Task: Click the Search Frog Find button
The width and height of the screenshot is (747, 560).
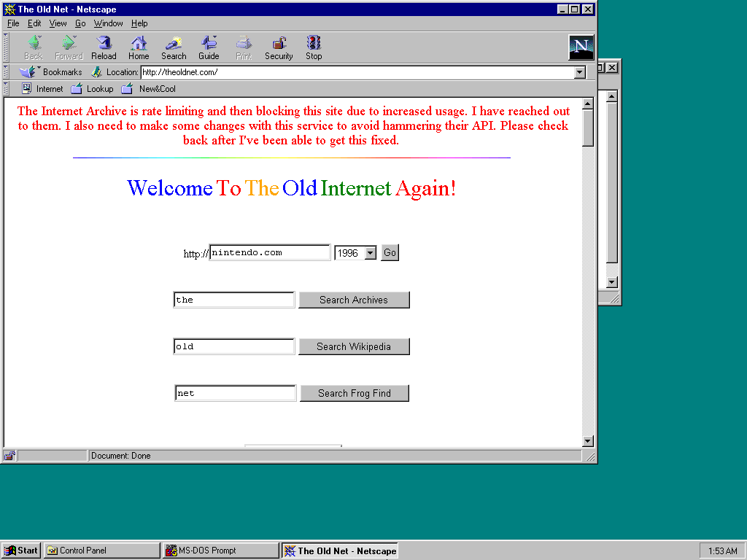Action: coord(354,393)
